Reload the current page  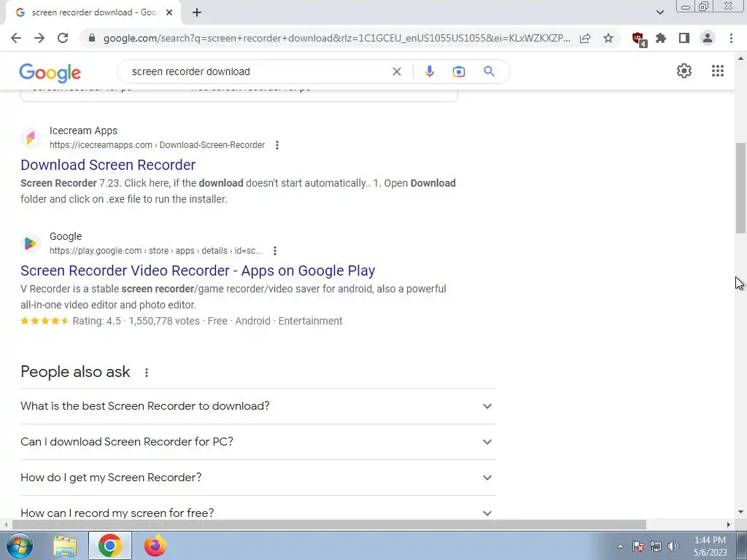pyautogui.click(x=63, y=38)
